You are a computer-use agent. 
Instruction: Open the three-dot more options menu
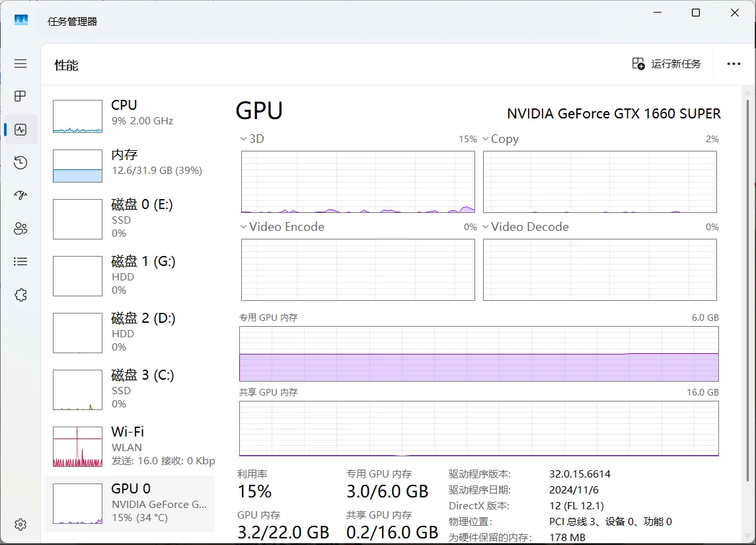(x=734, y=64)
